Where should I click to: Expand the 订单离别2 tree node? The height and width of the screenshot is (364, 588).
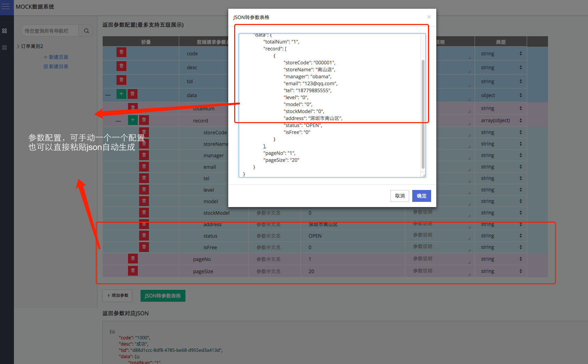[x=18, y=46]
